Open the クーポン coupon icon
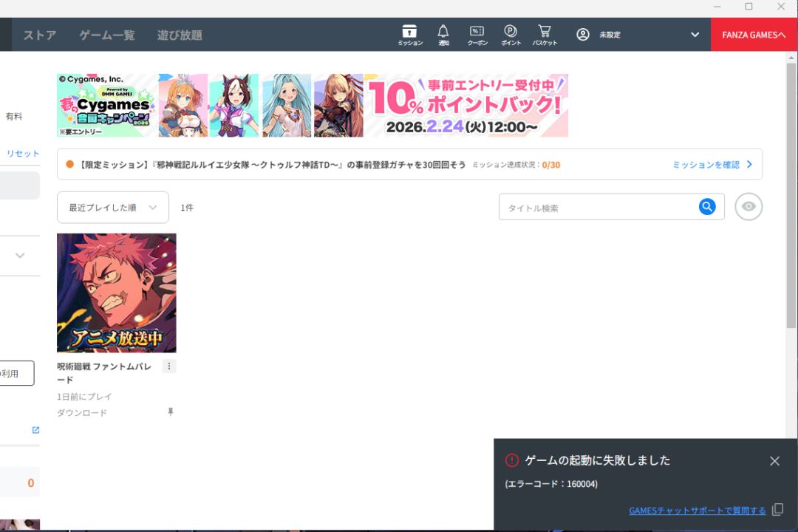 click(x=477, y=35)
